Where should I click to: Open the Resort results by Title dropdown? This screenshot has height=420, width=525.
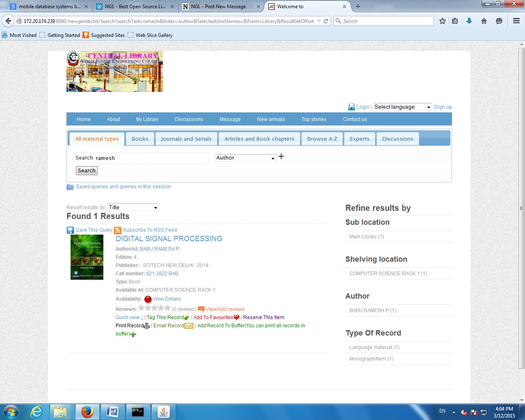click(133, 208)
